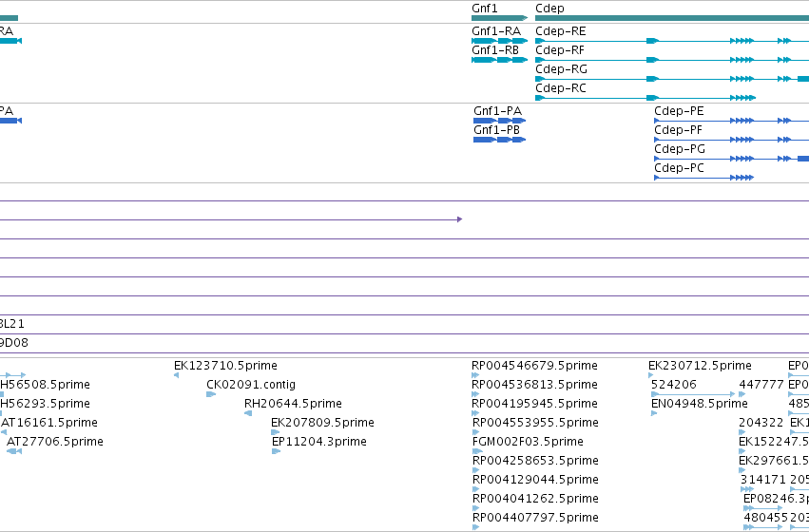Click the EP11204.3prime EST label

tap(319, 441)
